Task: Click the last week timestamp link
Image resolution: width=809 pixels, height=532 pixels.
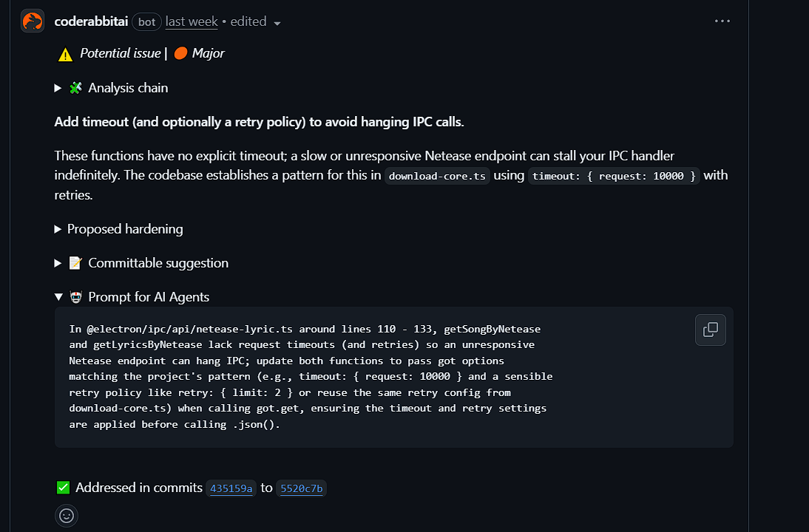Action: pyautogui.click(x=192, y=21)
